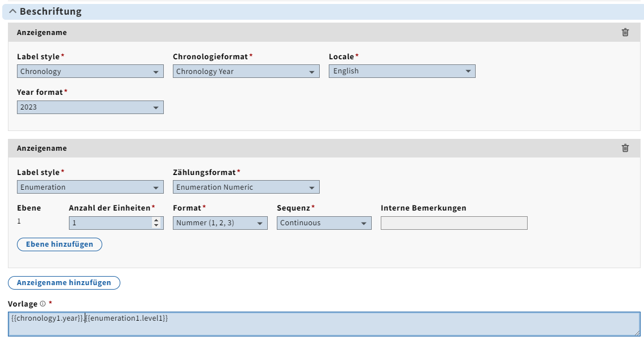
Task: Delete the second Anzeigename enumeration block
Action: point(625,148)
